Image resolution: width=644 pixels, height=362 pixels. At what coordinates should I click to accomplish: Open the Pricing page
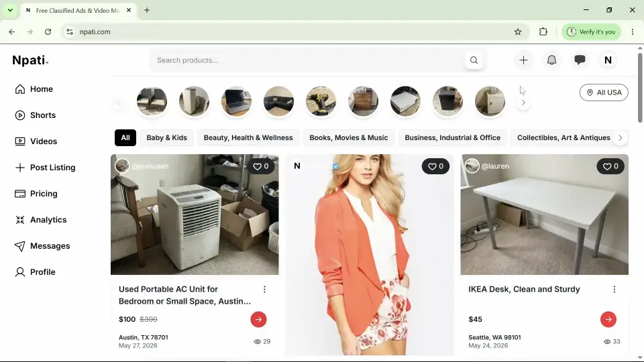(x=36, y=194)
